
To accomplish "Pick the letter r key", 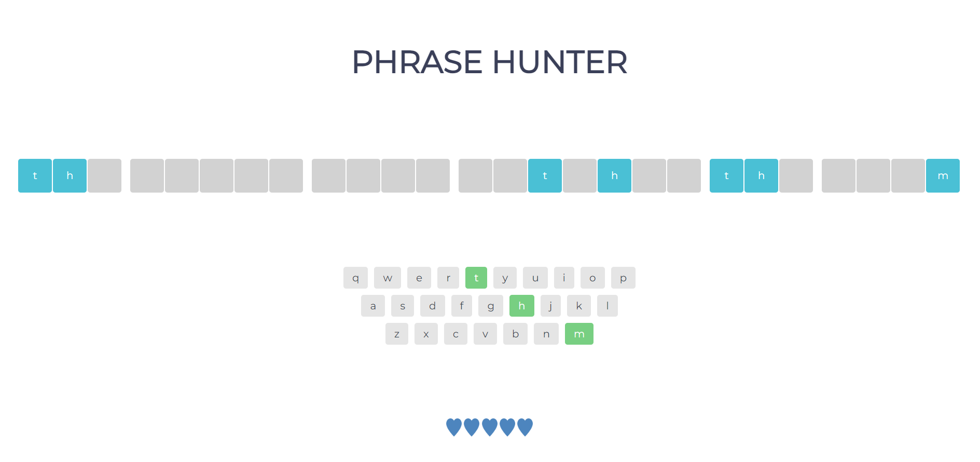I will tap(448, 278).
